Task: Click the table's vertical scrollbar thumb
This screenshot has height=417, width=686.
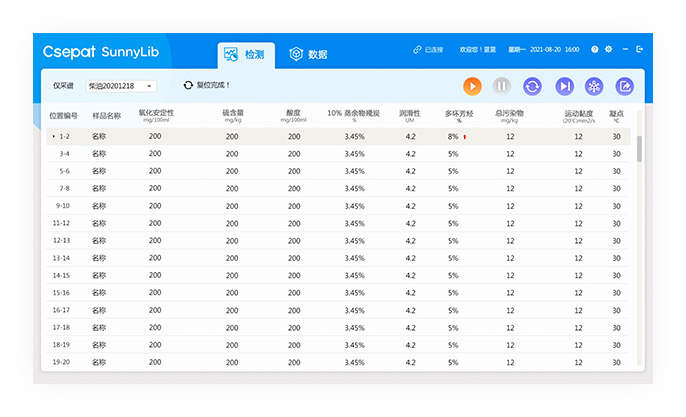Action: 639,148
